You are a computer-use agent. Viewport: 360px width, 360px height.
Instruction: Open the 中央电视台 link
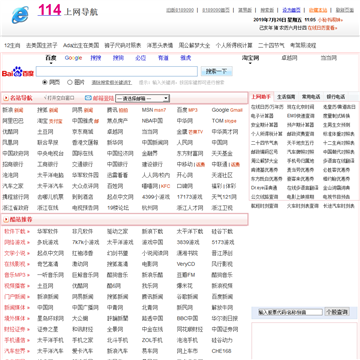50,154
